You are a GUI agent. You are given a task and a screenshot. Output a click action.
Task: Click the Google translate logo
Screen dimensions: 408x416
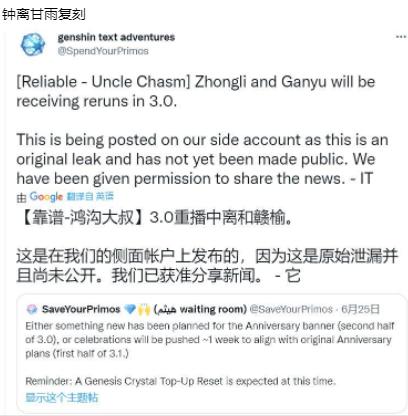click(46, 197)
